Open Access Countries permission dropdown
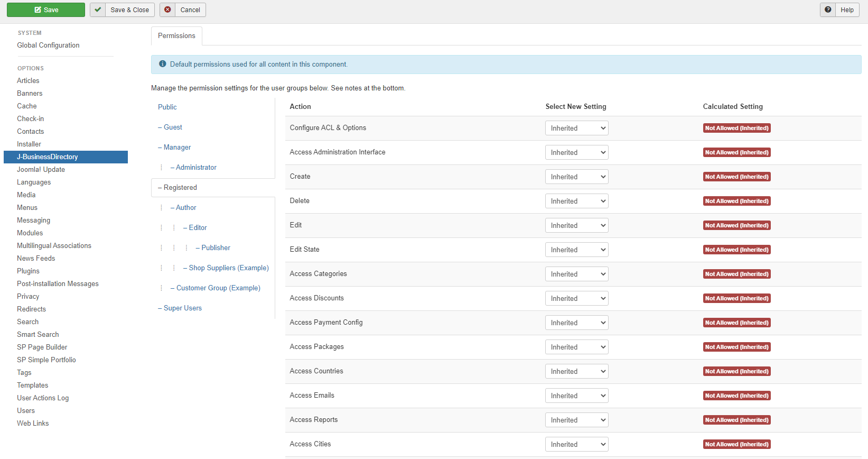The image size is (868, 459). (576, 371)
